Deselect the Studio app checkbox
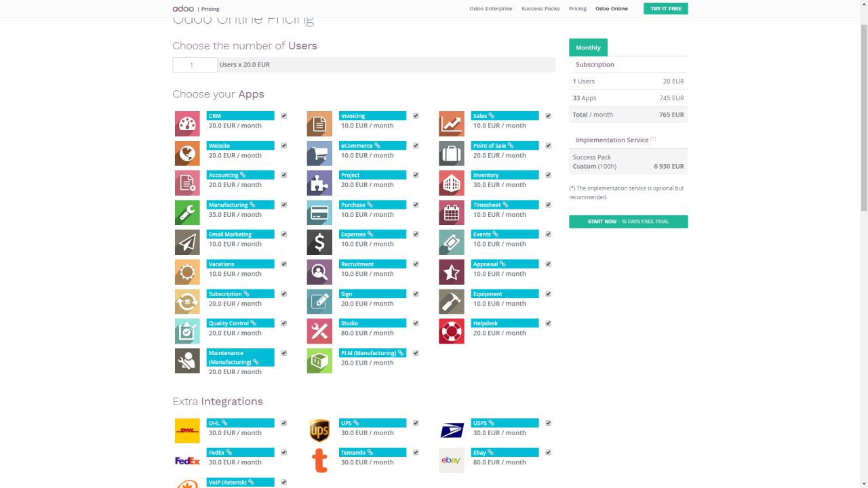The image size is (868, 488). (416, 323)
